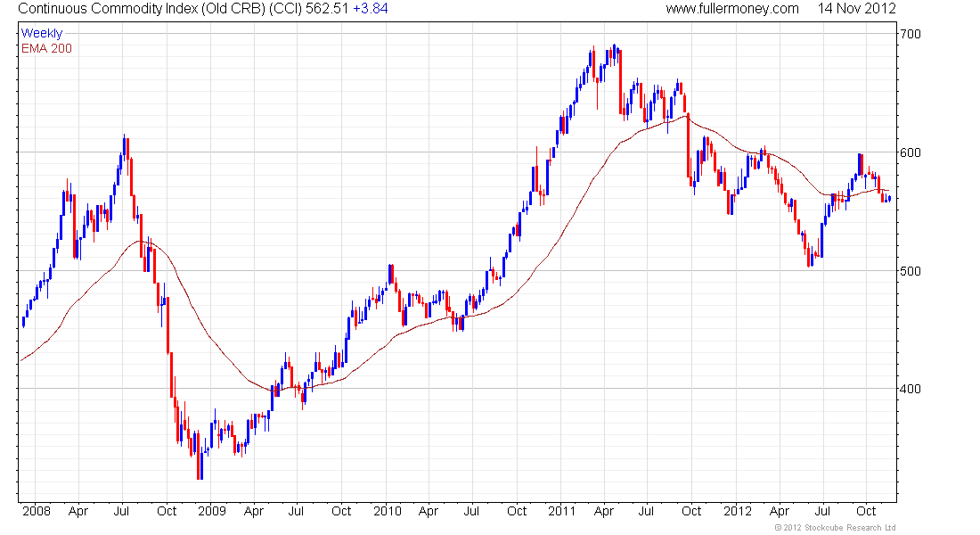Click the 'Apr' label following 2011
The image size is (980, 535).
coord(604,511)
